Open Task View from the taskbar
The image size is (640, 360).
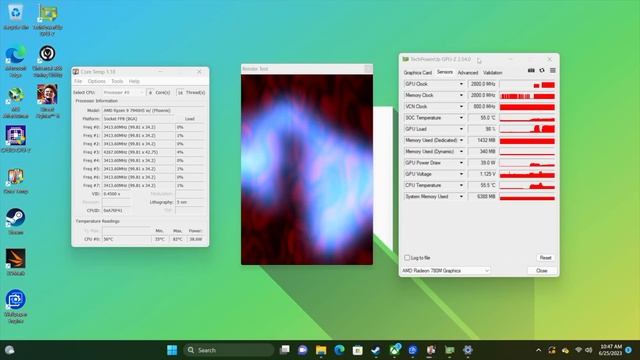pos(284,350)
